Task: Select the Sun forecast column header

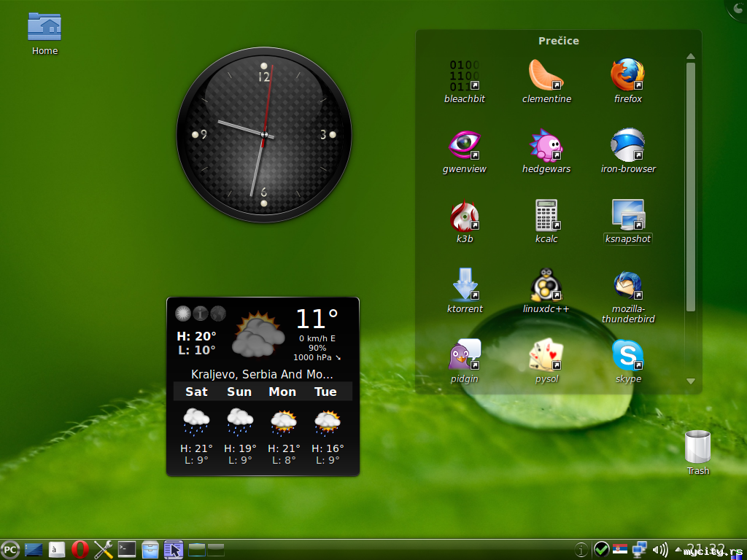Action: point(239,392)
